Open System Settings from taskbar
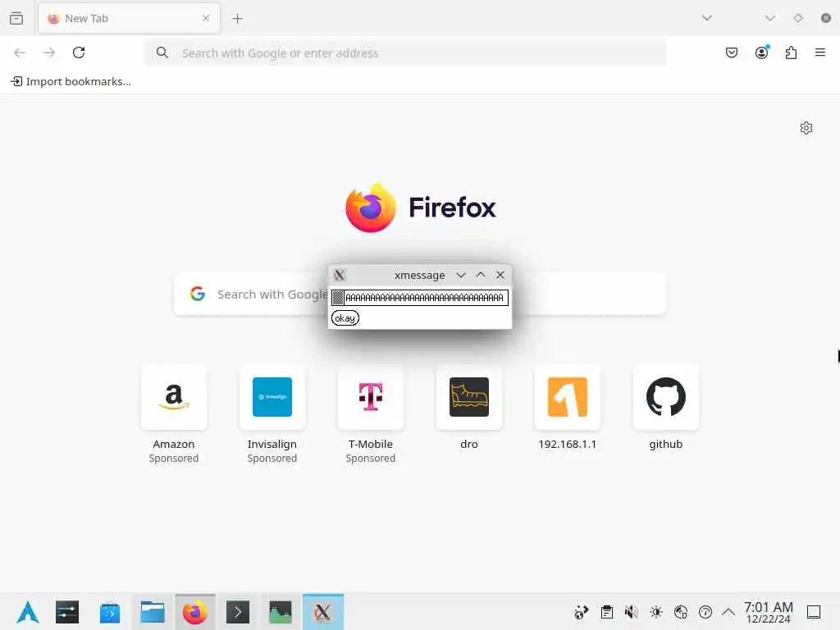Viewport: 840px width, 630px height. (x=67, y=612)
